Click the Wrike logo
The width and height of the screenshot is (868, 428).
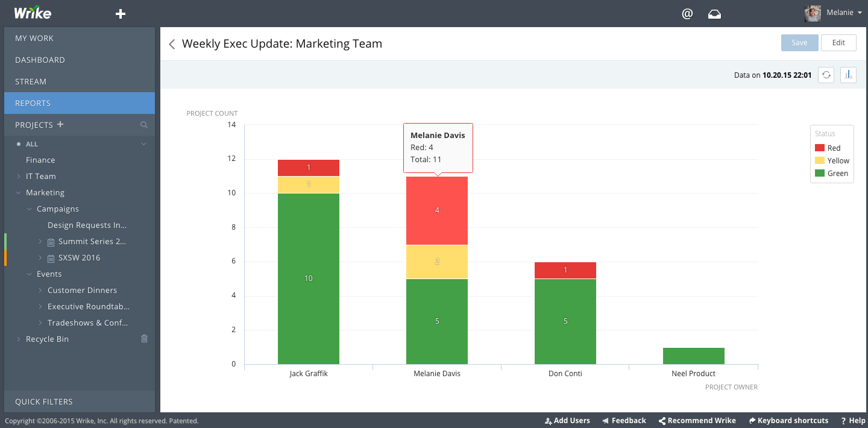(x=33, y=13)
